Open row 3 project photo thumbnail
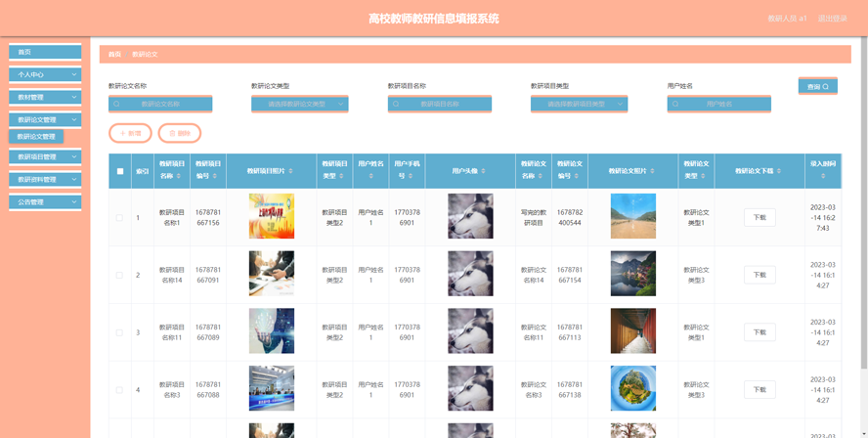 point(272,331)
